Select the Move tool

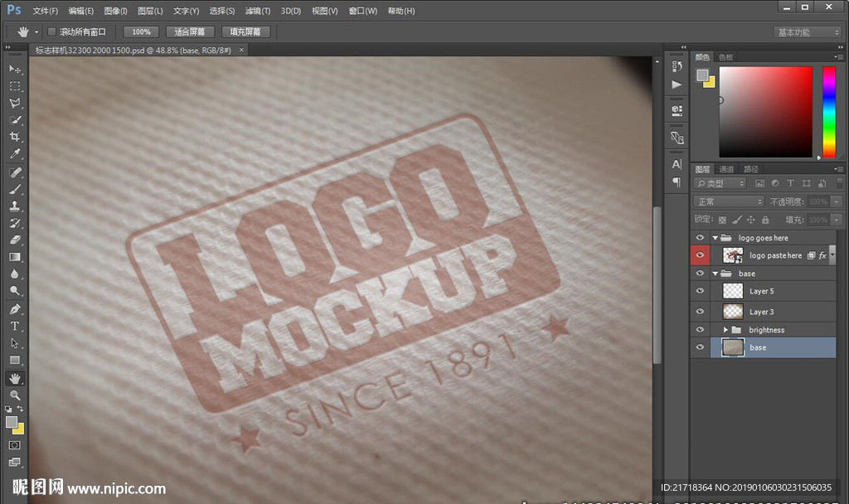pos(15,69)
